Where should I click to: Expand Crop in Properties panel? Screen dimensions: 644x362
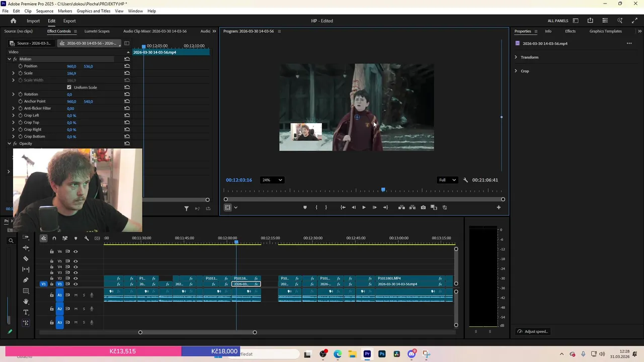516,71
